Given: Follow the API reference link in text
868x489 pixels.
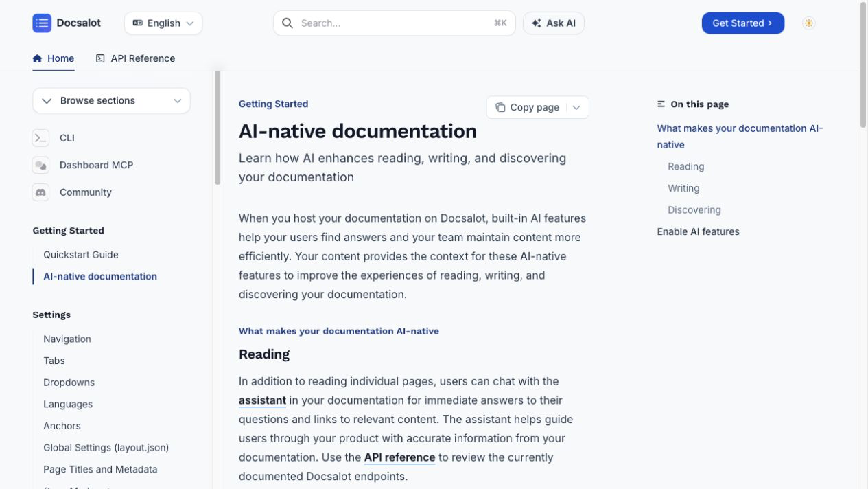Looking at the screenshot, I should (x=399, y=457).
